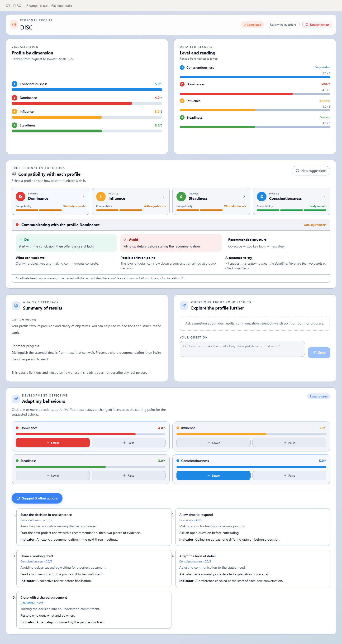Viewport: 342px width, 644px height.
Task: Open the Review the questions button
Action: (283, 24)
